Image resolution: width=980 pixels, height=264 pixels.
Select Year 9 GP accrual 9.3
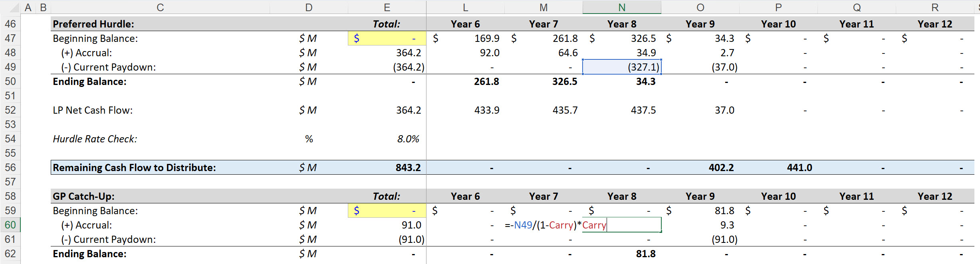click(x=727, y=225)
